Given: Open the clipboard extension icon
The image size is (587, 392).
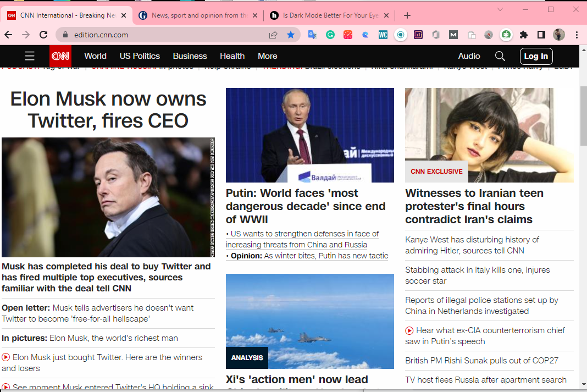Looking at the screenshot, I should click(x=472, y=35).
